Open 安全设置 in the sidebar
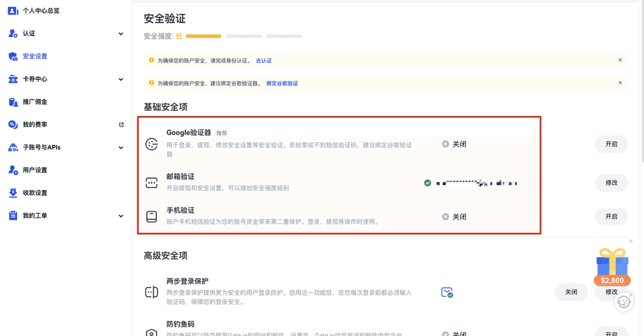This screenshot has height=336, width=644. point(35,57)
